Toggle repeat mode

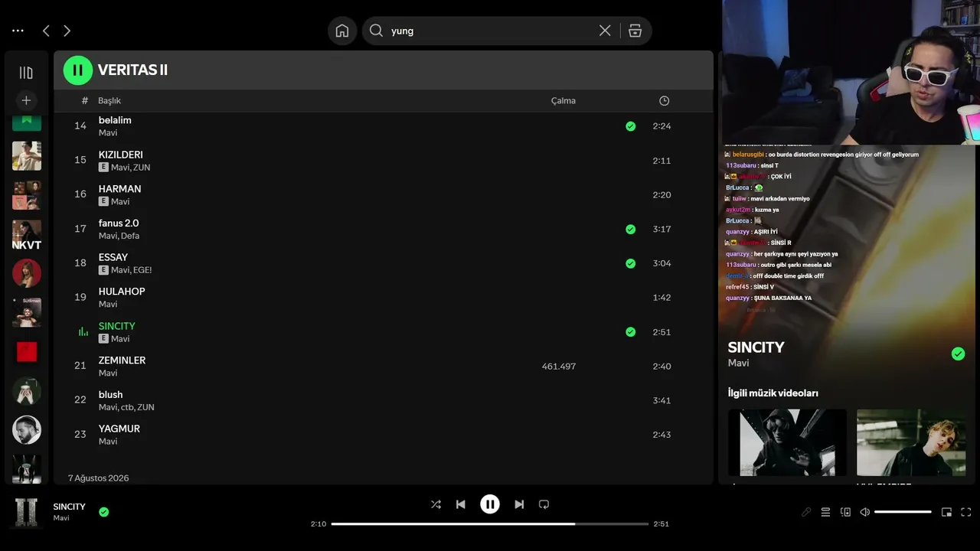pos(544,504)
